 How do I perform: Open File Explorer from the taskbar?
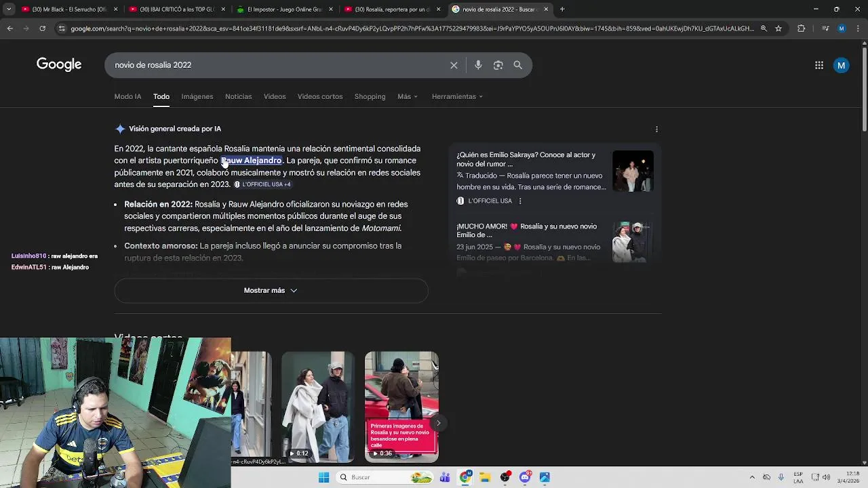point(484,477)
